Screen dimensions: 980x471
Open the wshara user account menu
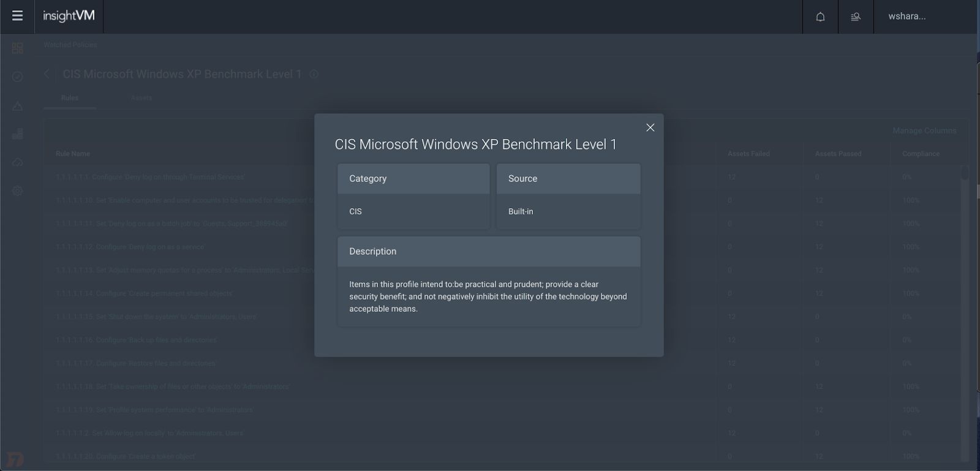(x=907, y=17)
